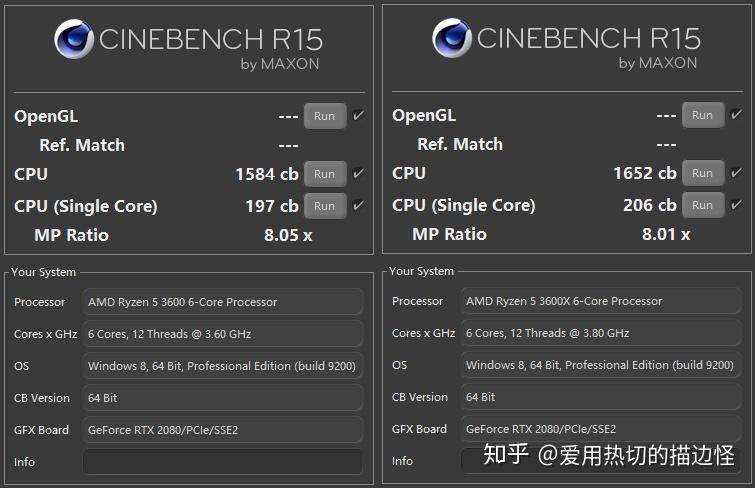The height and width of the screenshot is (488, 755).
Task: Run OpenGL test in Ryzen 5 3600X panel
Action: [x=703, y=115]
